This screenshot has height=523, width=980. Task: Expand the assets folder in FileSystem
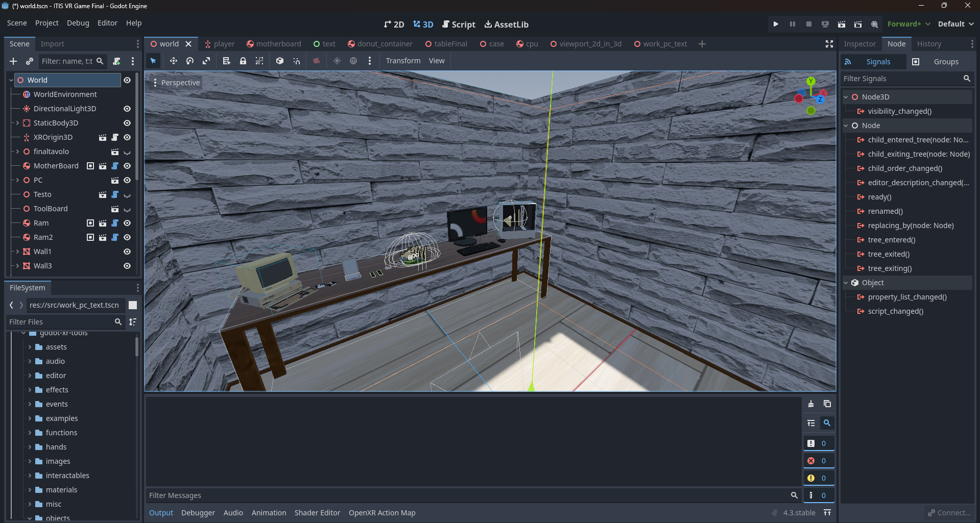[x=30, y=347]
